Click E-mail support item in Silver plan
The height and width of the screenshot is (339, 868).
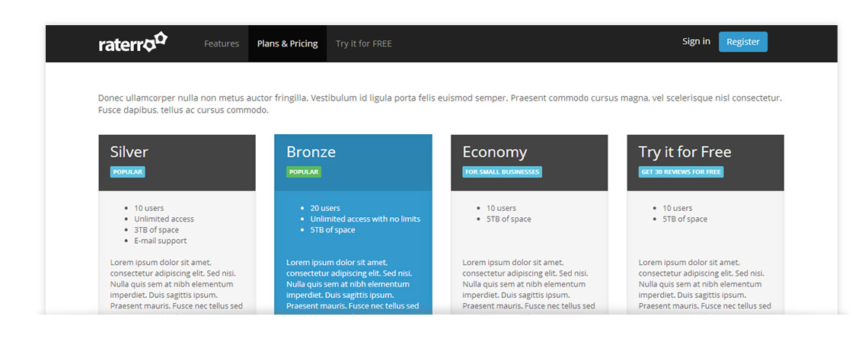(161, 241)
